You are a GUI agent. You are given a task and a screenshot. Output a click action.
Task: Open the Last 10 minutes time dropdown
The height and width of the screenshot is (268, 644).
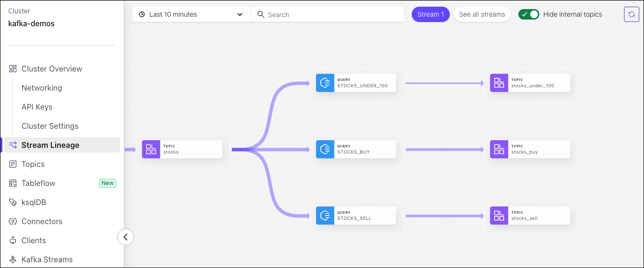(191, 14)
